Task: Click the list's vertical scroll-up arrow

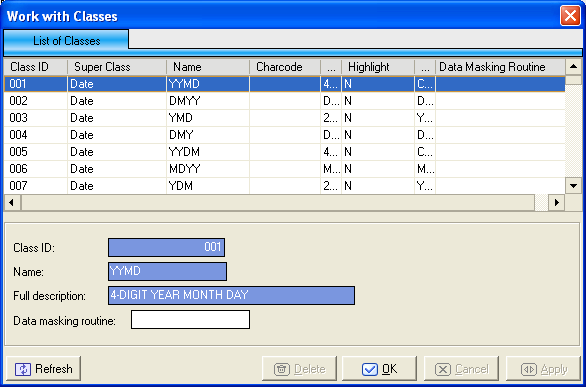Action: point(573,67)
